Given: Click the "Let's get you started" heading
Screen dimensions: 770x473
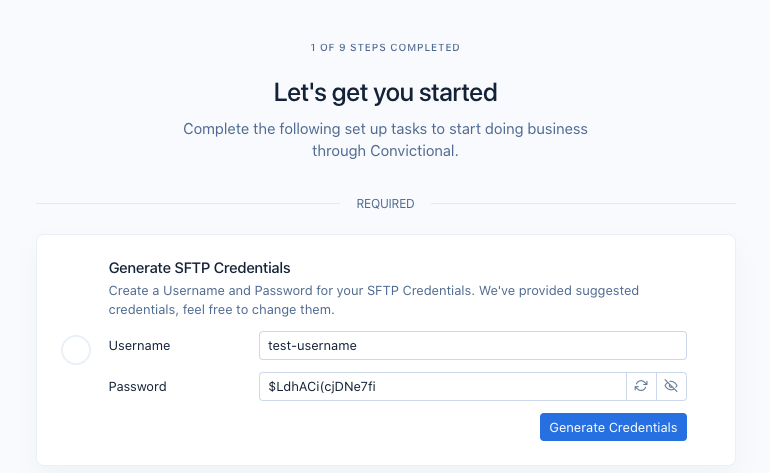Looking at the screenshot, I should pos(385,93).
